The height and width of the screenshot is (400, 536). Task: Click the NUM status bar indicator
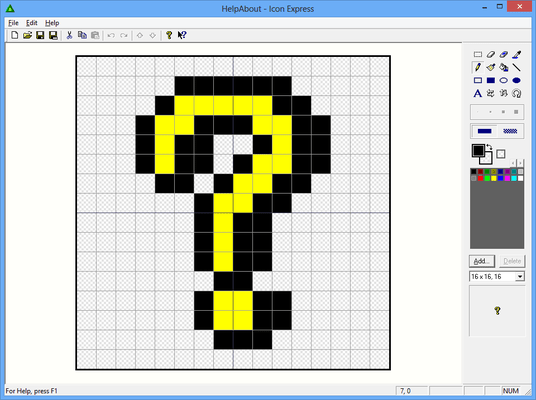tap(511, 391)
